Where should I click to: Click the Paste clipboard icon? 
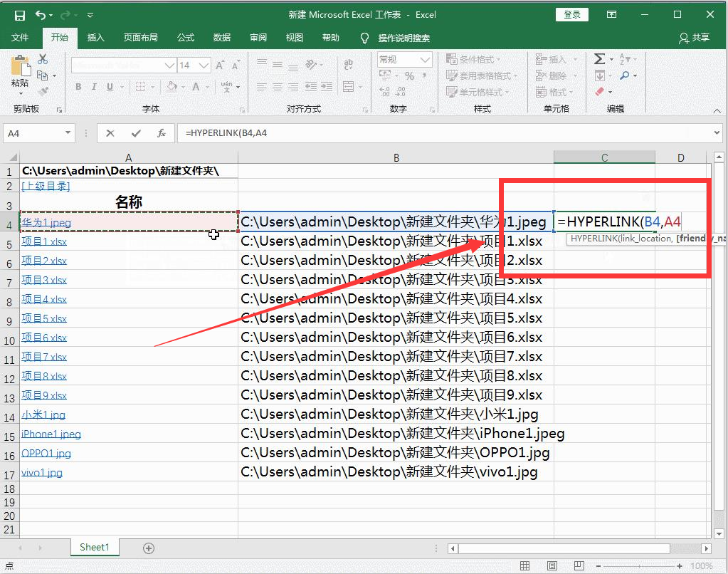(21, 67)
